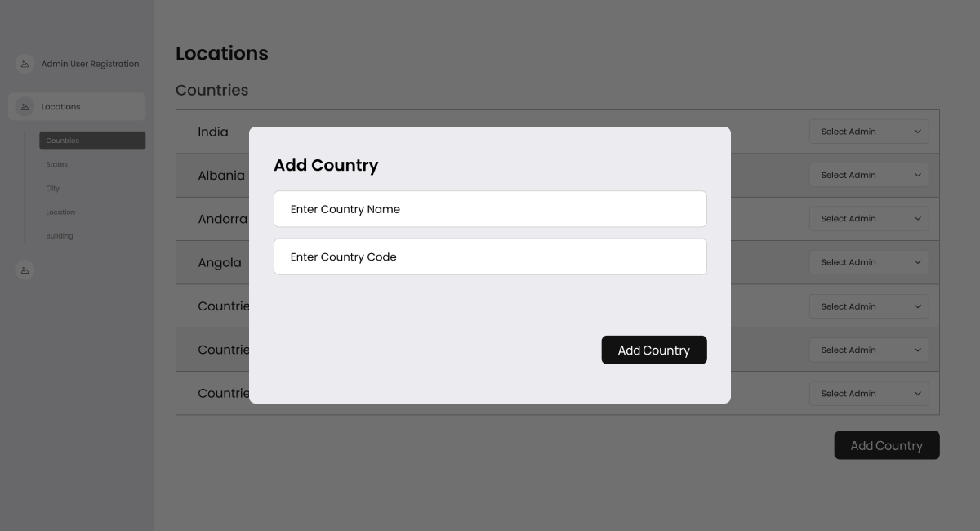The image size is (980, 531).
Task: Go to States in the sidebar
Action: [57, 164]
